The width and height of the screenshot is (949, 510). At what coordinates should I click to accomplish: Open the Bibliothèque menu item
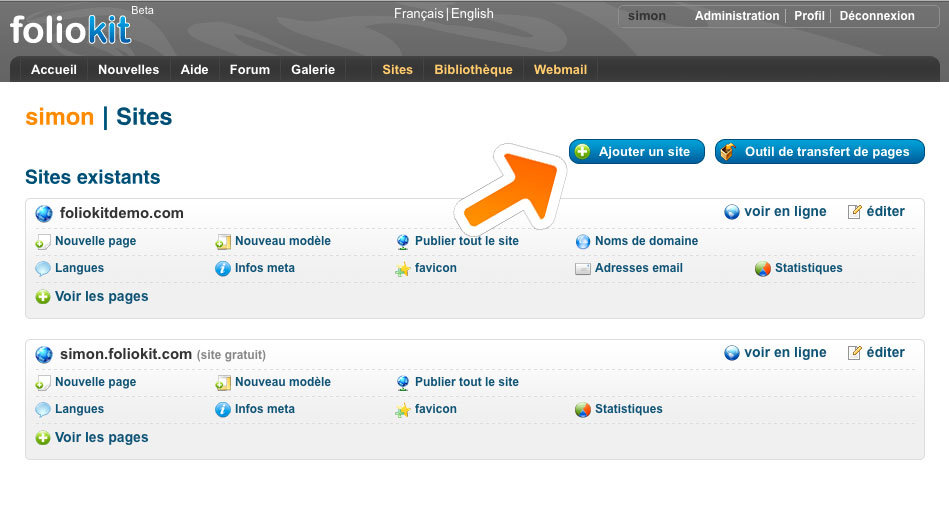[473, 70]
